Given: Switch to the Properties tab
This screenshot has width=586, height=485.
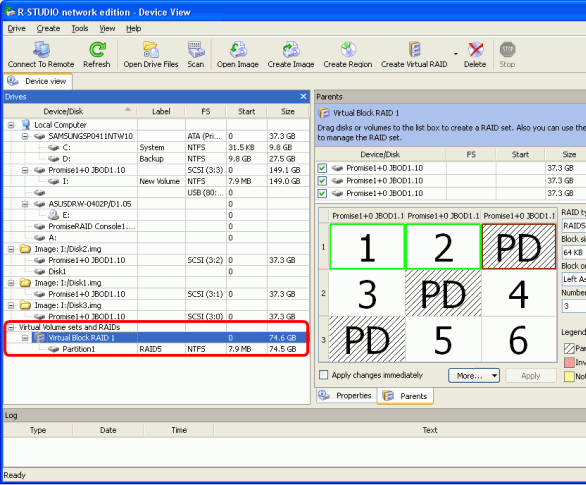Looking at the screenshot, I should pos(345,395).
